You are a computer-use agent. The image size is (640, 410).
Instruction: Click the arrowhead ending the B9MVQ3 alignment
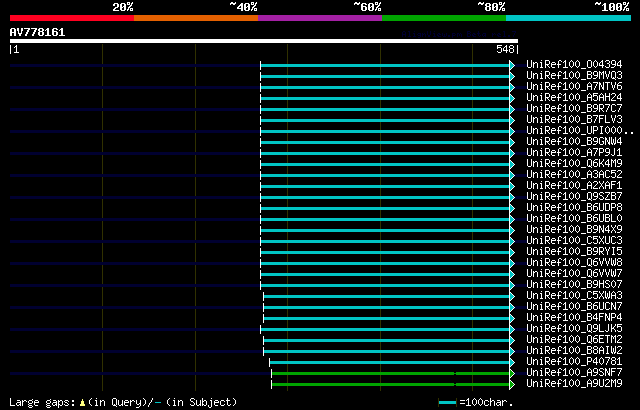(x=512, y=76)
